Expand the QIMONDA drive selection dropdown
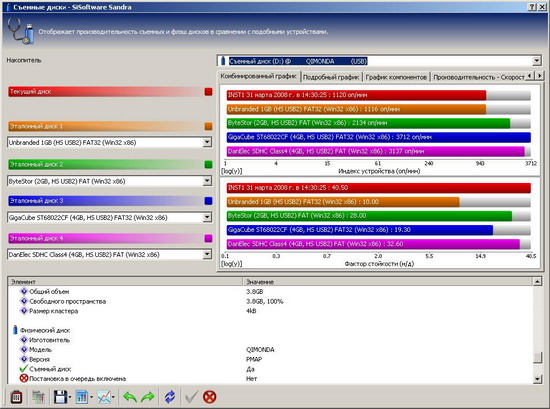This screenshot has height=409, width=550. click(536, 61)
